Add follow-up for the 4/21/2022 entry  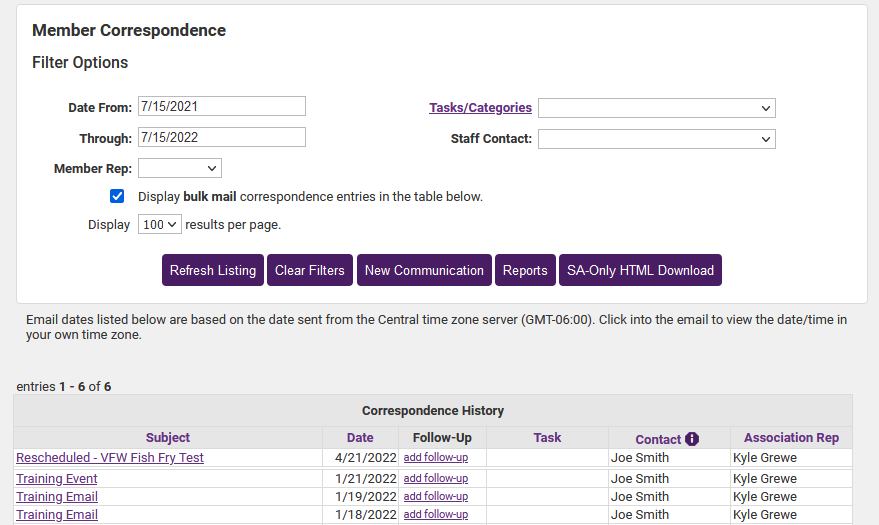(435, 457)
